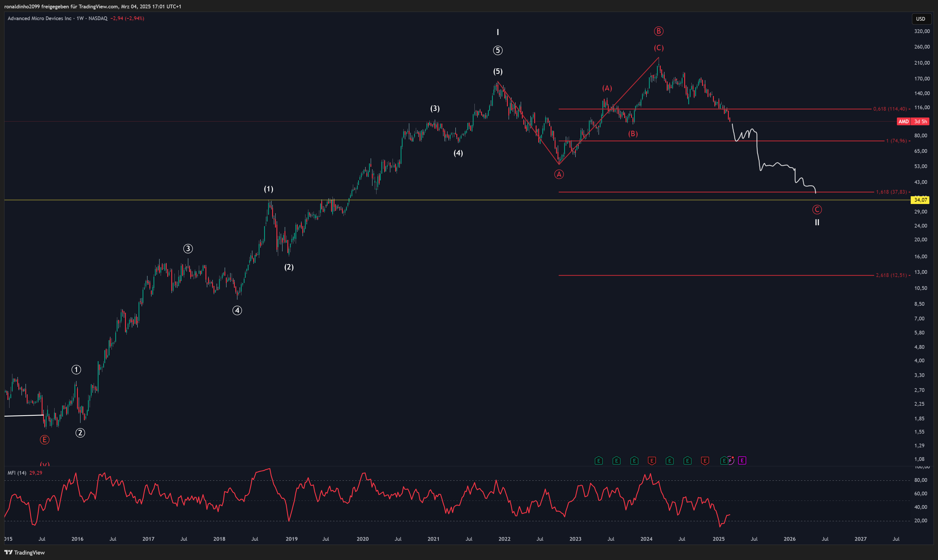Select the Roman numeral II wave label
This screenshot has width=938, height=560.
pos(817,223)
